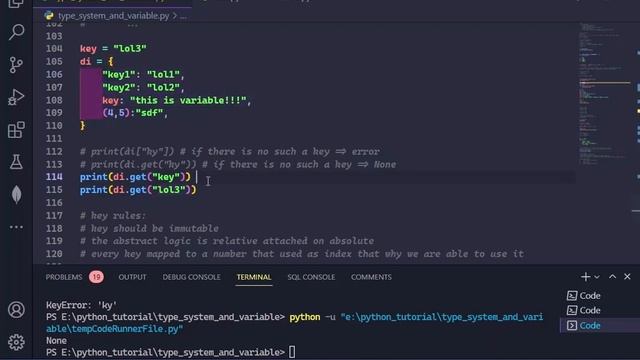Open the Manage gear settings
This screenshot has width=640, height=360.
[16, 342]
